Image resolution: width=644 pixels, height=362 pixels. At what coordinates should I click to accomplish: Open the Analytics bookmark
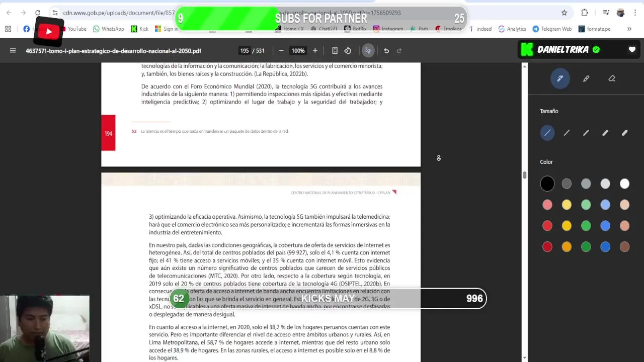(512, 29)
